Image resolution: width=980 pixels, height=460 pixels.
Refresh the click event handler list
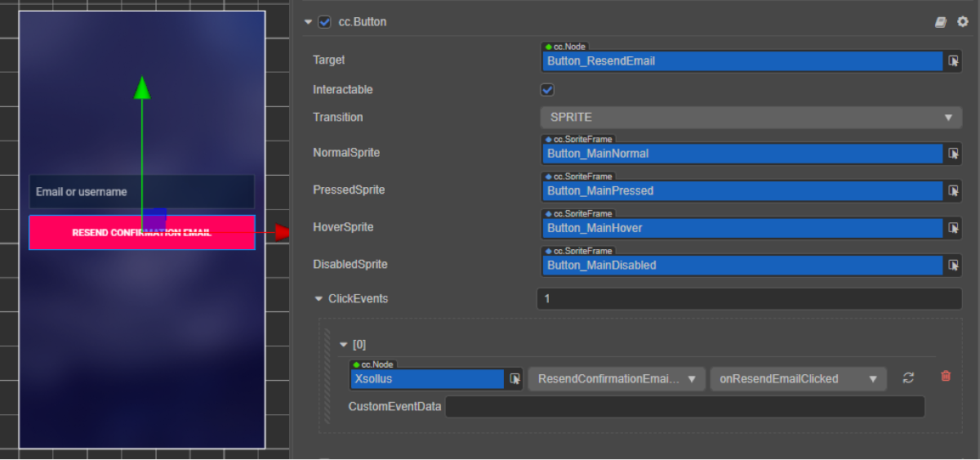click(908, 377)
